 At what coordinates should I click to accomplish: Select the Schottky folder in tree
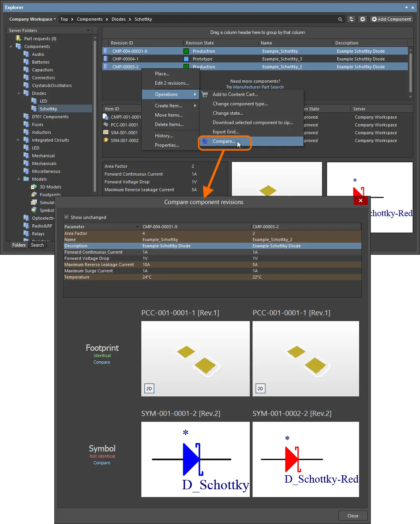(x=48, y=109)
